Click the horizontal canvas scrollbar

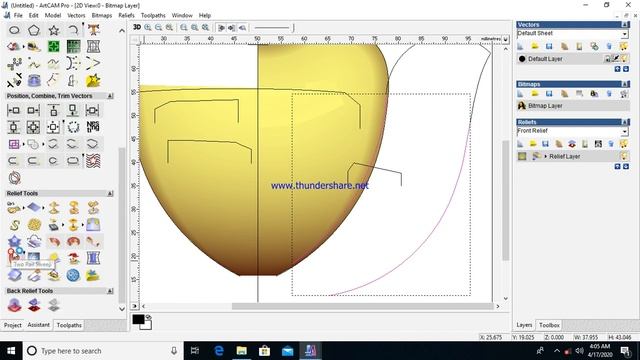[x=362, y=306]
